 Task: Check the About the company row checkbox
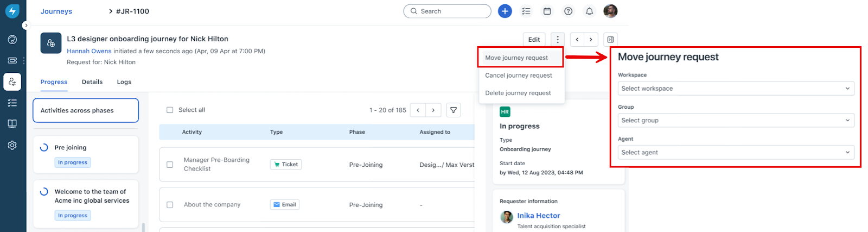pos(170,205)
